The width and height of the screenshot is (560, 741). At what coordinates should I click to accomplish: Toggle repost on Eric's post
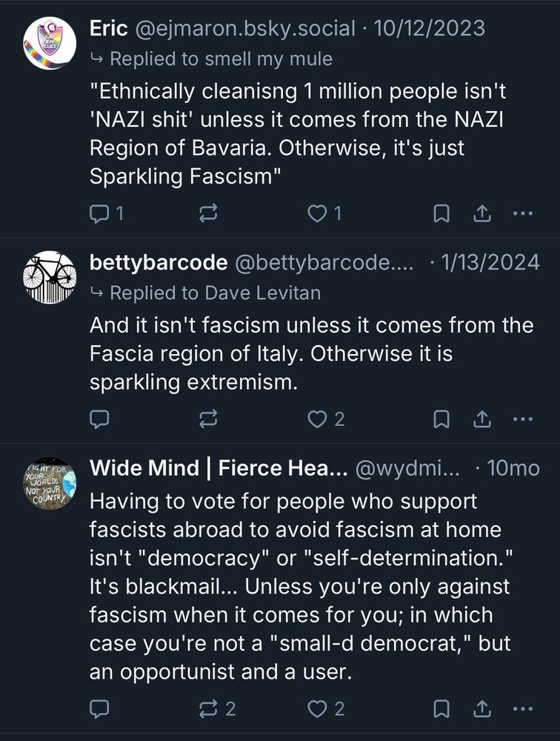209,213
